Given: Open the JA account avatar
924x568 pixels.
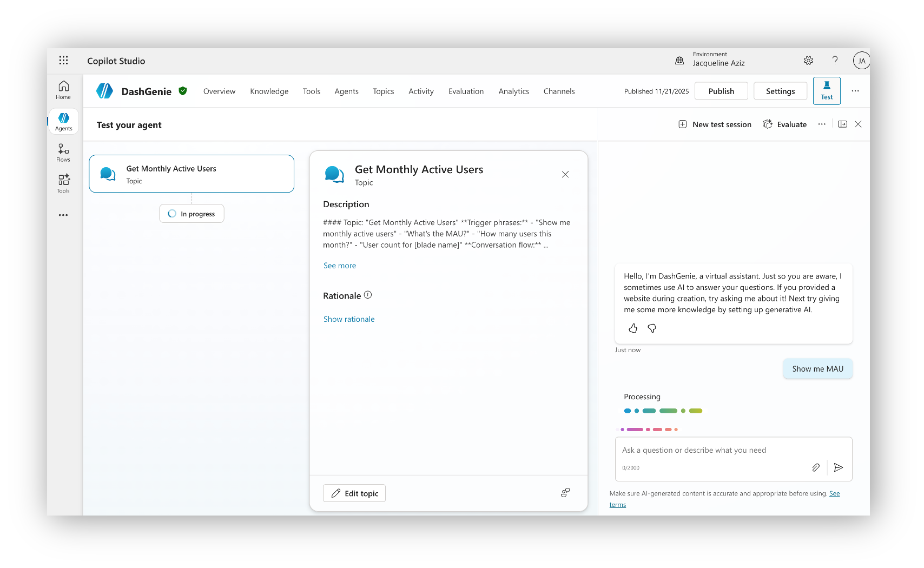Looking at the screenshot, I should pyautogui.click(x=861, y=61).
